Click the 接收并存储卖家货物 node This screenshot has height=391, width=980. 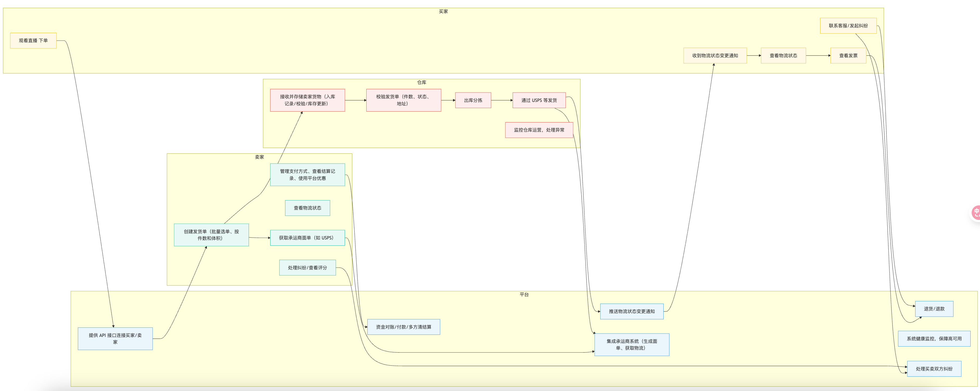pos(307,100)
